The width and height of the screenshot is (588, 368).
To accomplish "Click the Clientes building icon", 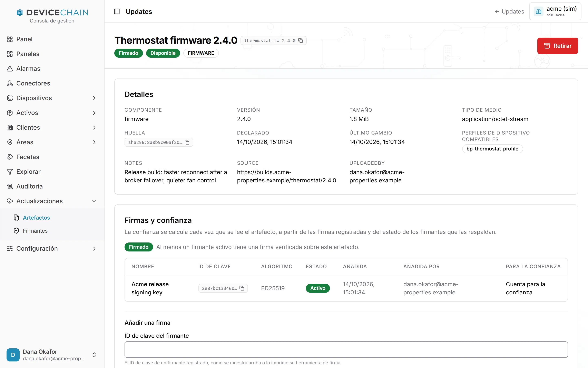I will point(10,128).
